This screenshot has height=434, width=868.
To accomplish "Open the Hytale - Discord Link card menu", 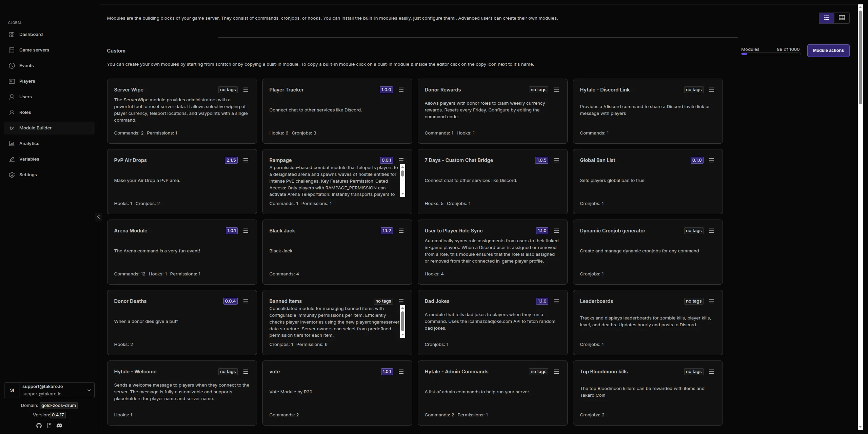I will [x=711, y=89].
